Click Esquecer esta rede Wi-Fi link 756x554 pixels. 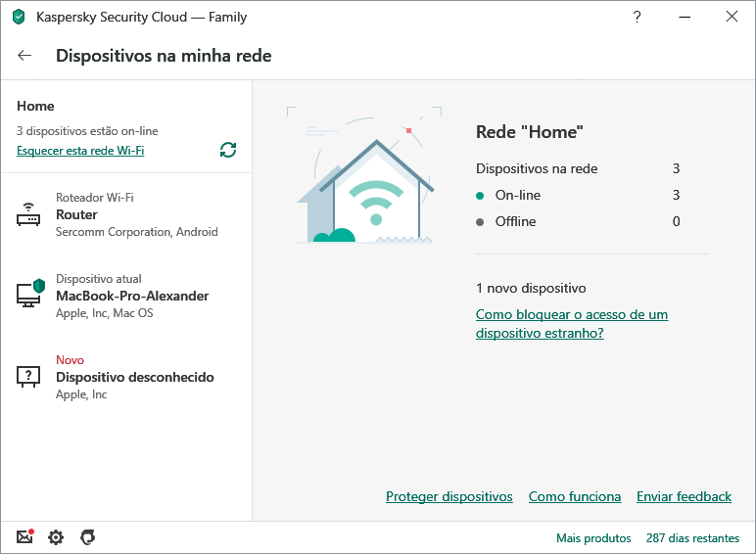tap(80, 151)
